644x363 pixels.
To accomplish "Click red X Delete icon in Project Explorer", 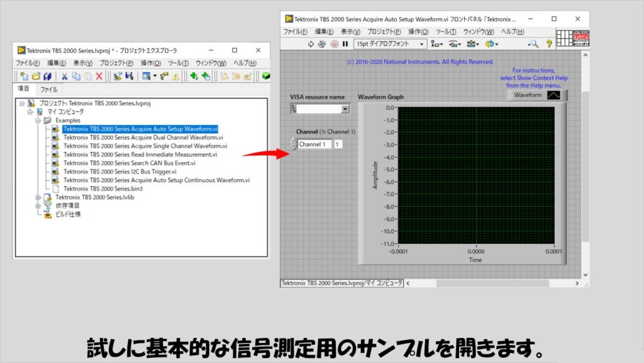I will click(99, 76).
